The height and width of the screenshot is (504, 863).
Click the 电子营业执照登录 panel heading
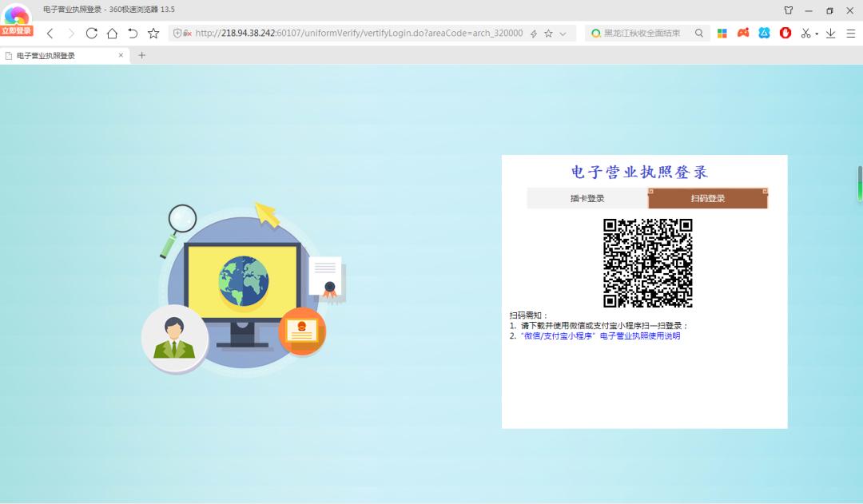pyautogui.click(x=639, y=173)
